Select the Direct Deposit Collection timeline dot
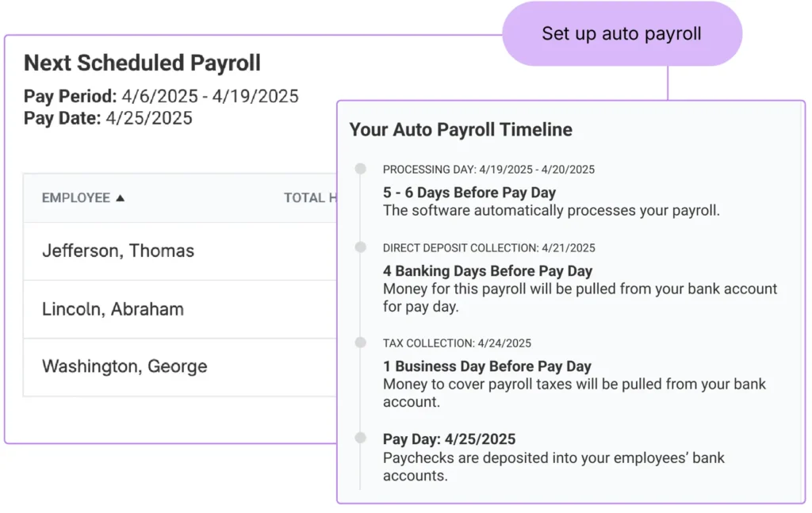Image resolution: width=812 pixels, height=513 pixels. tap(361, 247)
